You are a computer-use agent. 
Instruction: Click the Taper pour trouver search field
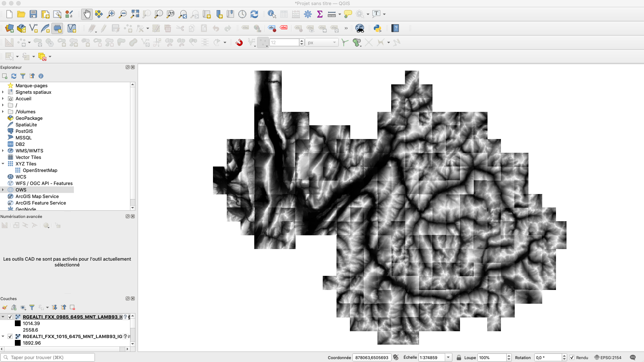coord(51,357)
